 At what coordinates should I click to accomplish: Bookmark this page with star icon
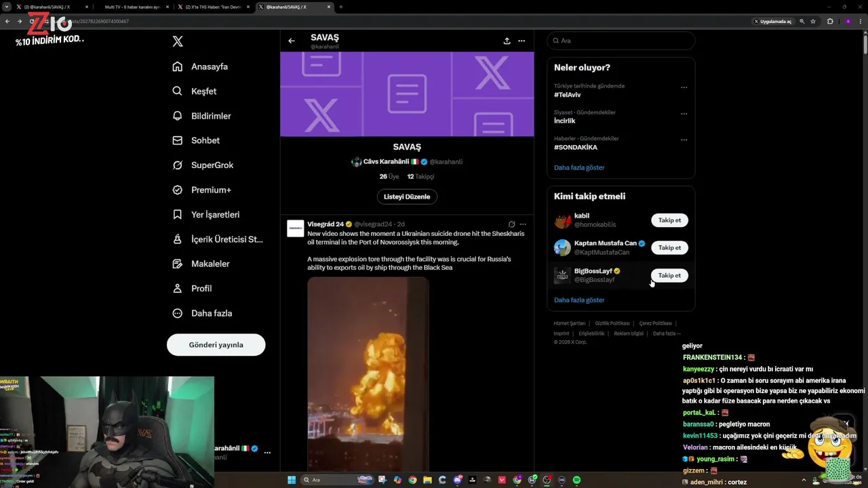point(812,21)
